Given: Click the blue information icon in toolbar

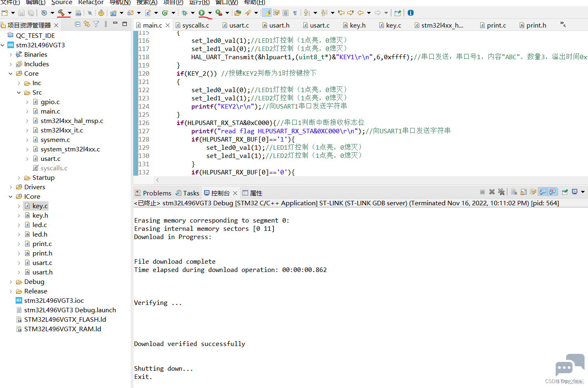Looking at the screenshot, I should coord(410,13).
